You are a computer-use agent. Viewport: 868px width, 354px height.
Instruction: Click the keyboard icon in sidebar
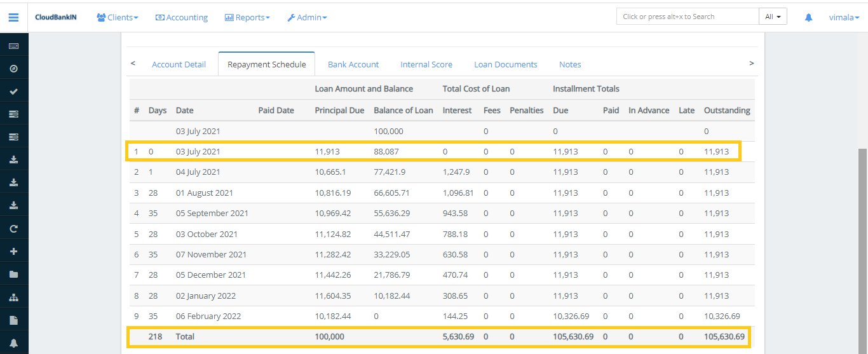[13, 46]
